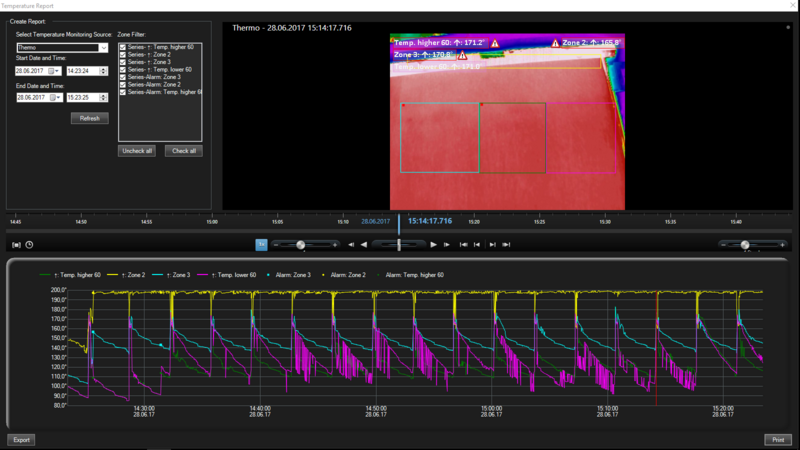Screen dimensions: 800x450
Task: Click the end time spinner arrows
Action: point(104,97)
